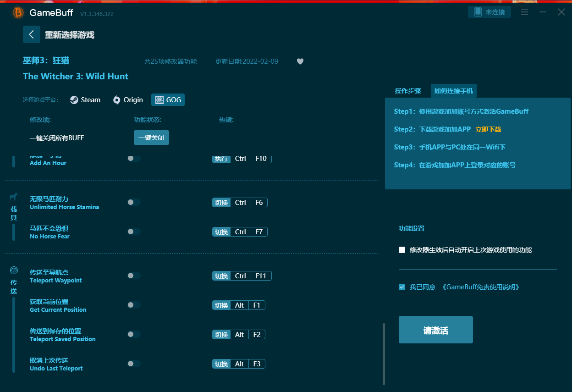Edit F3 hotkey for Undo Last Teleport

click(x=257, y=364)
